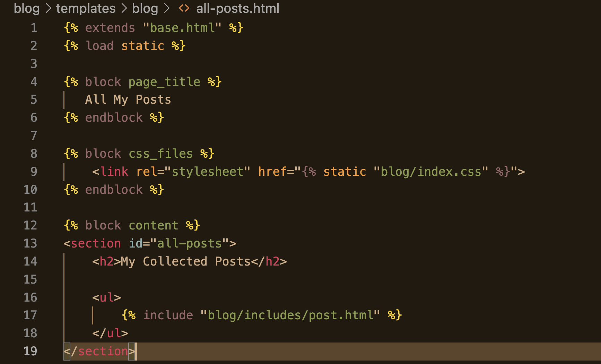Click the opening 'section' tag name
Image resolution: width=601 pixels, height=364 pixels.
[96, 243]
